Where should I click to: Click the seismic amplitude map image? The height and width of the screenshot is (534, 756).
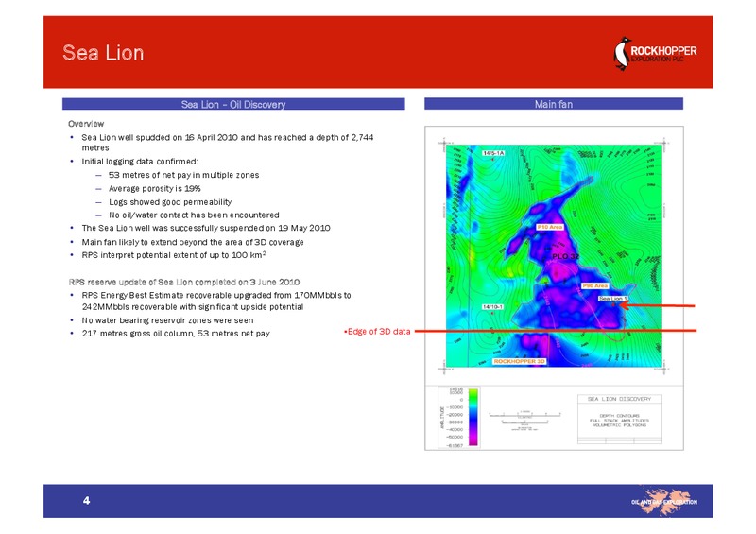coord(554,256)
